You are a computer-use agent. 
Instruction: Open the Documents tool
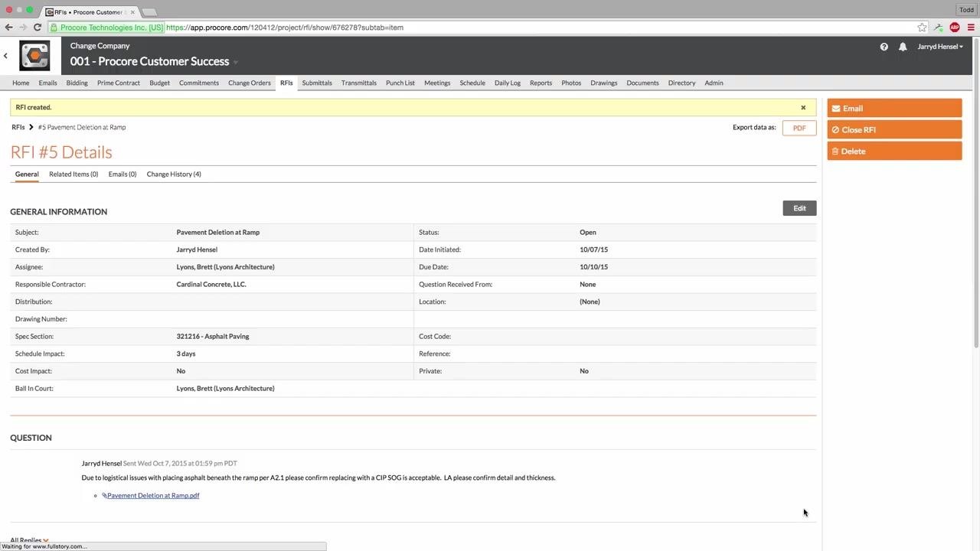(642, 83)
